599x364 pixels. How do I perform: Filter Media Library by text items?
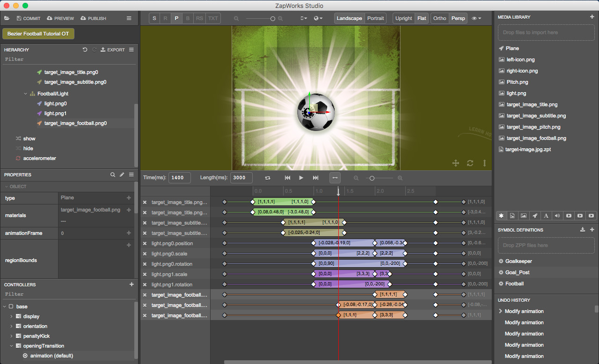pyautogui.click(x=546, y=216)
